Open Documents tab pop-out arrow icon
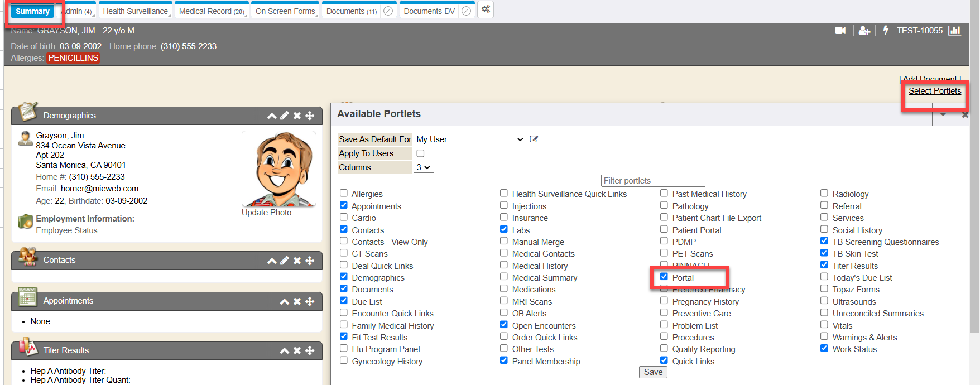Screen dimensions: 980x385 (388, 11)
